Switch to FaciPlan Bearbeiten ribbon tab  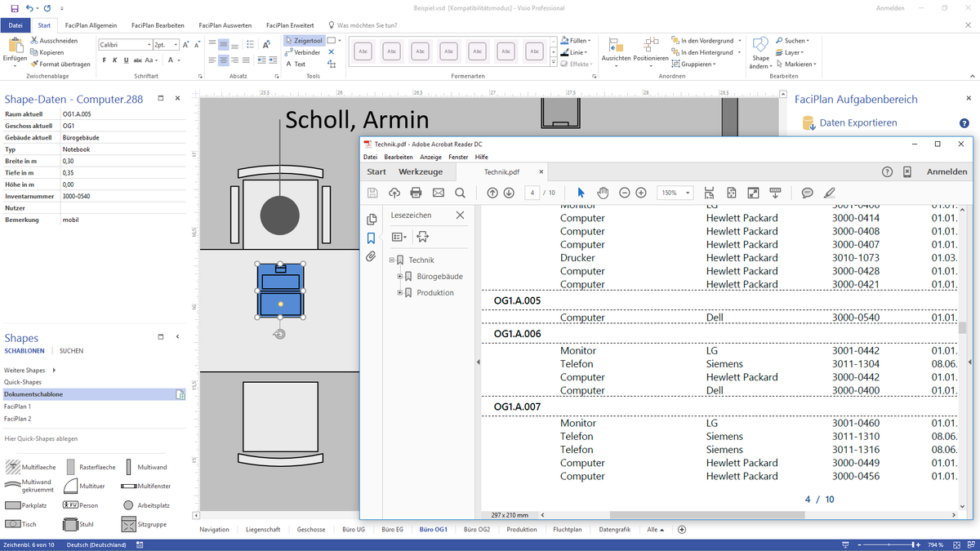tap(159, 25)
